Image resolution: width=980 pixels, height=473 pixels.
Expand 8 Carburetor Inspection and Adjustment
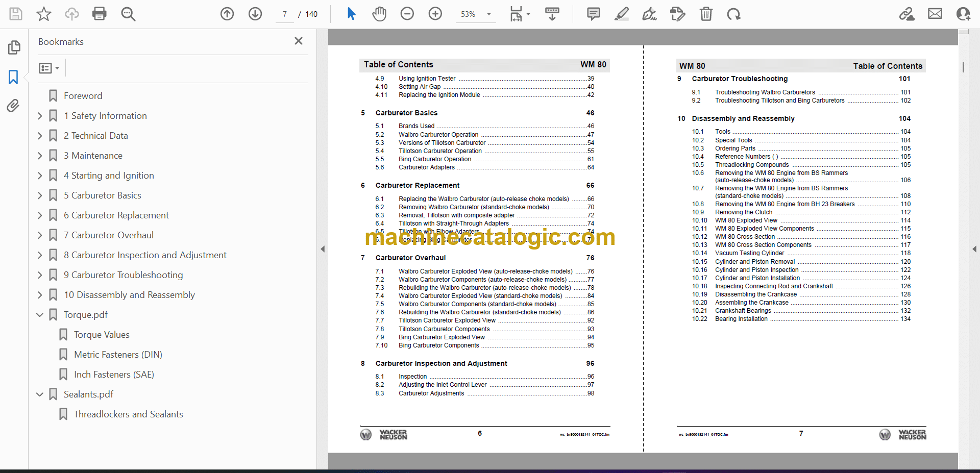pos(40,255)
